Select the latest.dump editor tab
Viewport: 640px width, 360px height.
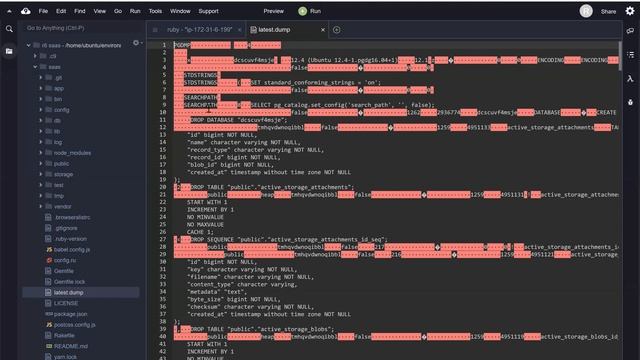[274, 29]
